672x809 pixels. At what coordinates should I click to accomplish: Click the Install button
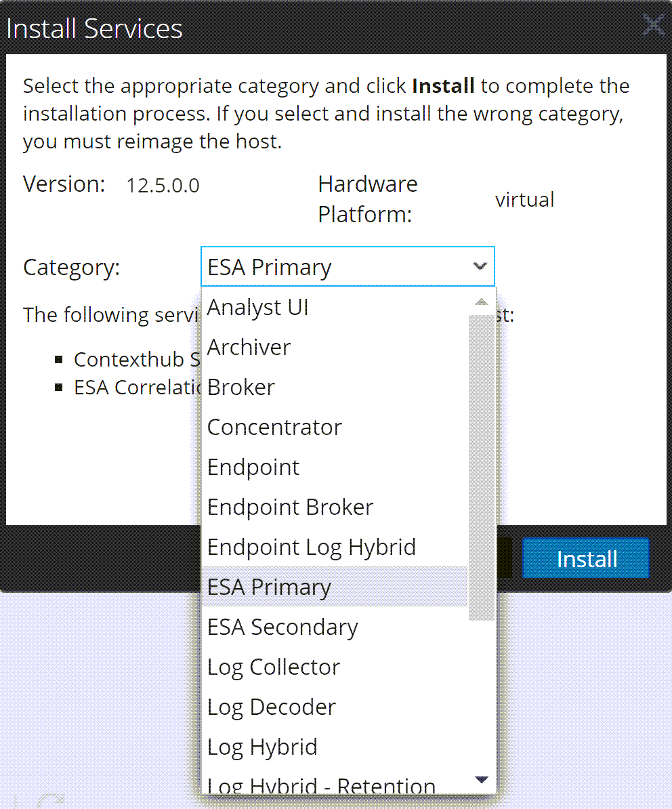point(586,559)
